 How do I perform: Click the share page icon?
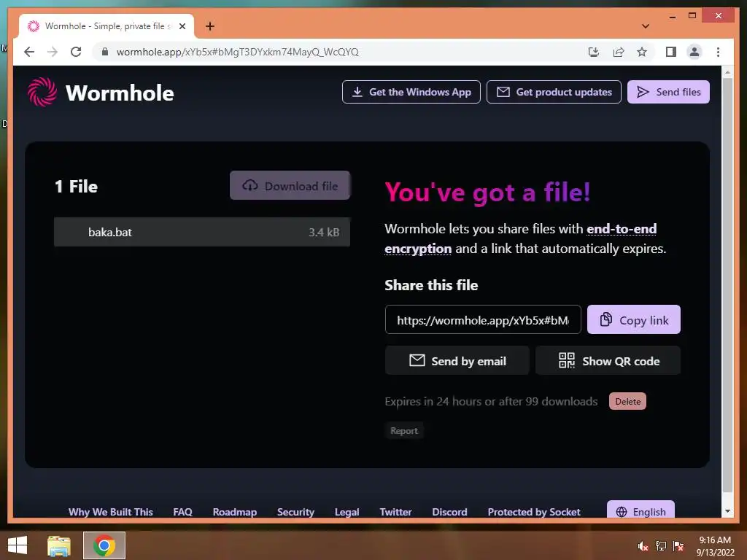click(x=619, y=52)
